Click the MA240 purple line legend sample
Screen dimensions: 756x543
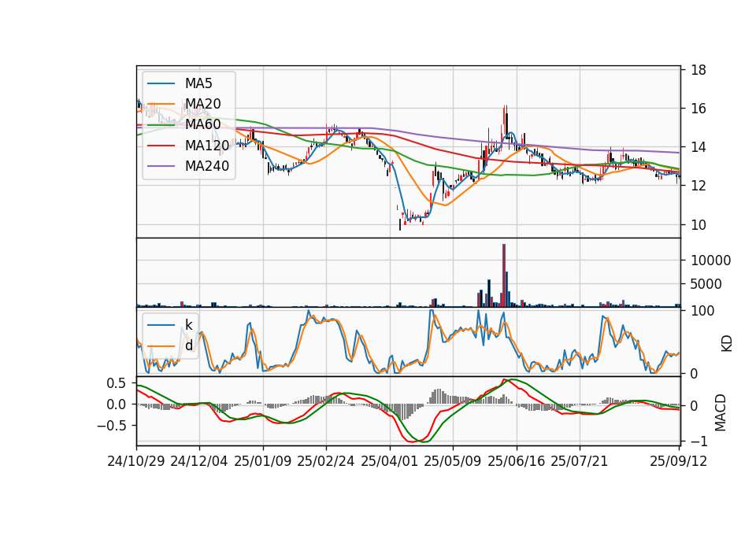(x=161, y=166)
